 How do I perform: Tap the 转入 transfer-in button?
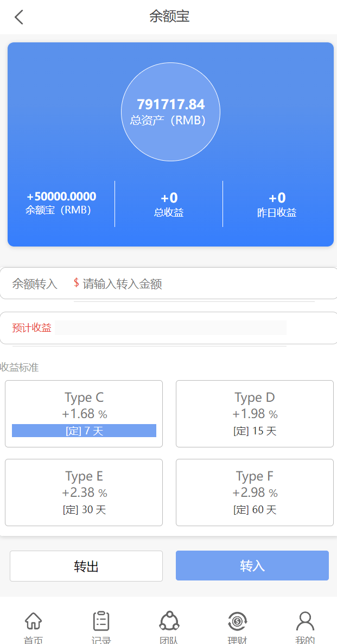point(252,566)
